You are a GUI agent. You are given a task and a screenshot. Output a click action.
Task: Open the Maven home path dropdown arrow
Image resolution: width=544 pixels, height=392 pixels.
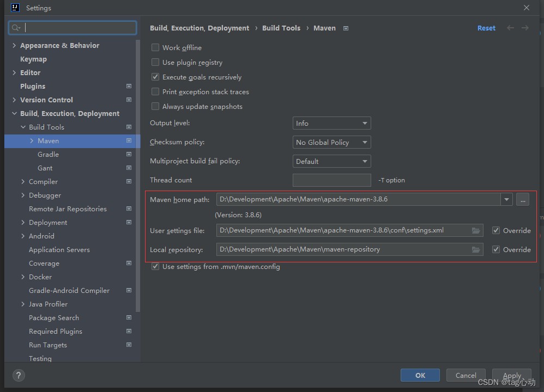coord(506,199)
